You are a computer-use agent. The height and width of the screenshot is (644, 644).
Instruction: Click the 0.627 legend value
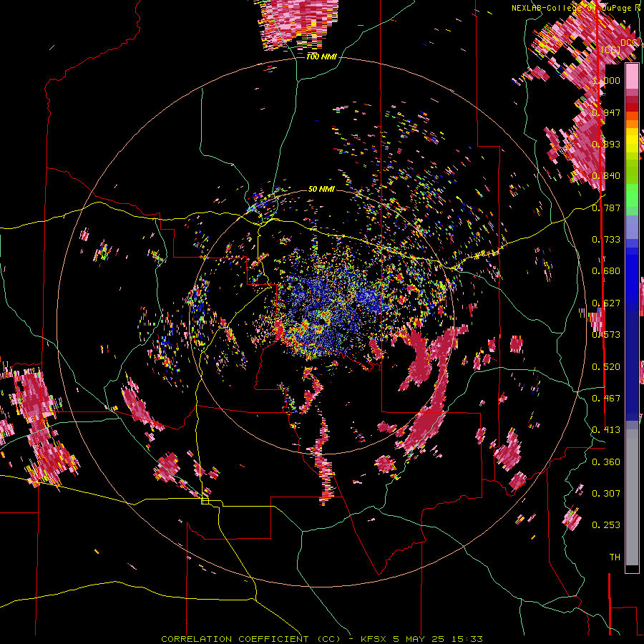pyautogui.click(x=606, y=303)
